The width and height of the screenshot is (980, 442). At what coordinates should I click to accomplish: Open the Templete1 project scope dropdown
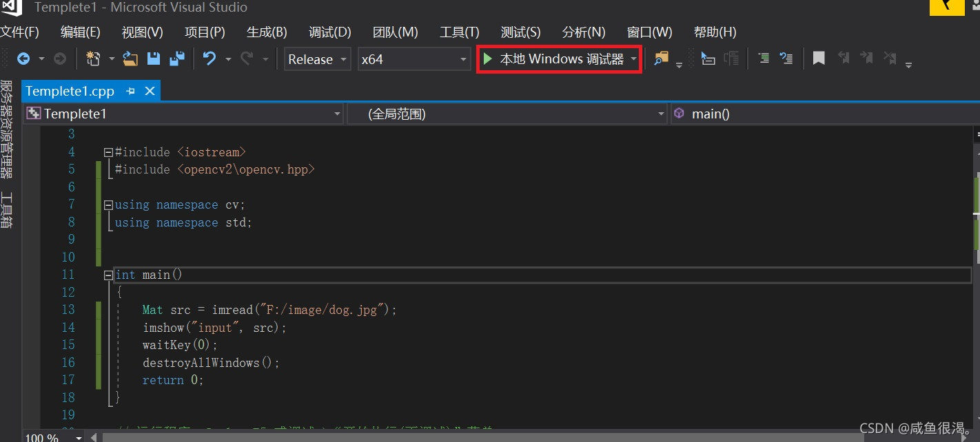pyautogui.click(x=183, y=114)
